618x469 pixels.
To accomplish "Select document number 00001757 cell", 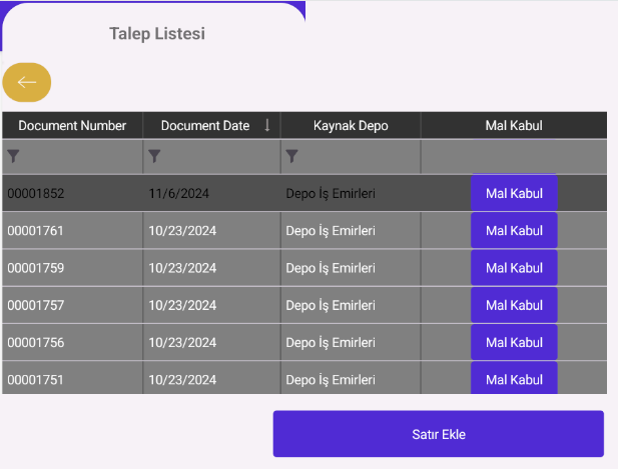I will pos(72,305).
